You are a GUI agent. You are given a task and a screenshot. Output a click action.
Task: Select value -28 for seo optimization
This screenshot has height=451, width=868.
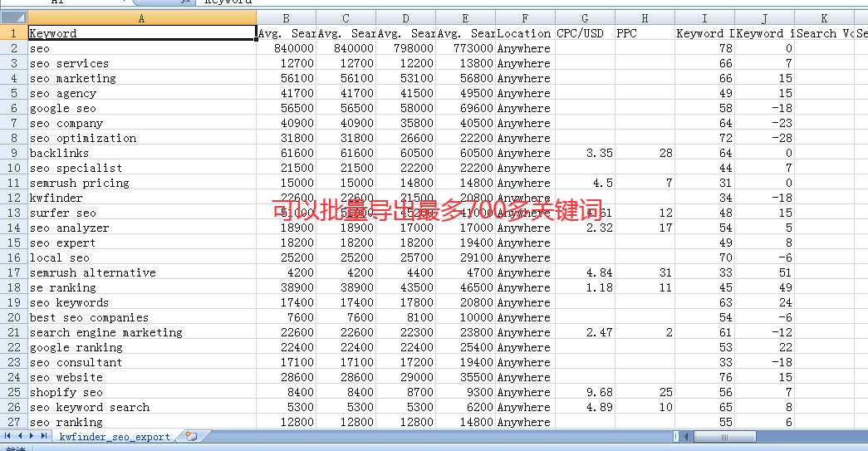[x=764, y=138]
